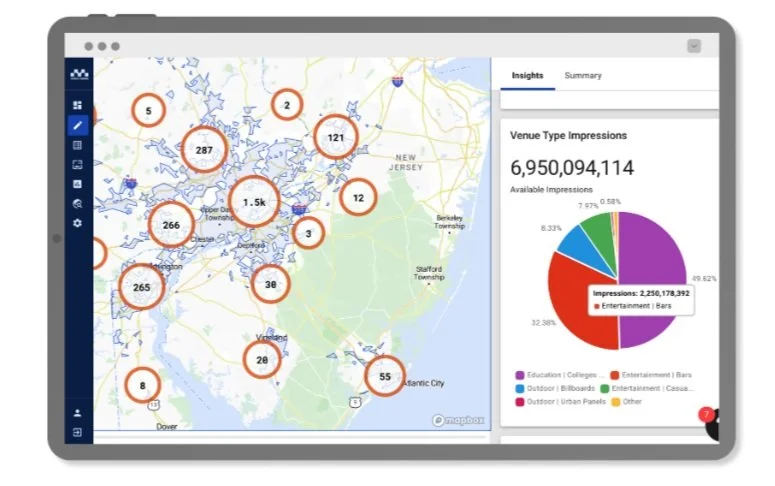775x486 pixels.
Task: Open the table list icon in sidebar
Action: (x=78, y=145)
